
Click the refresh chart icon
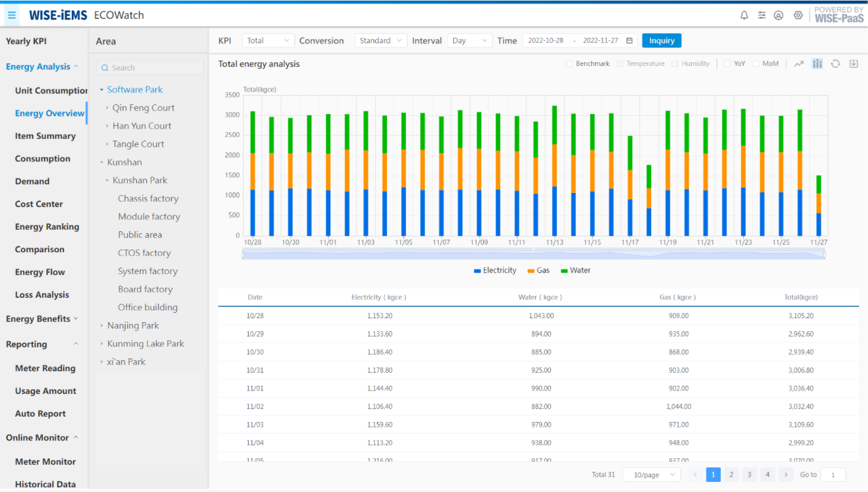click(835, 64)
